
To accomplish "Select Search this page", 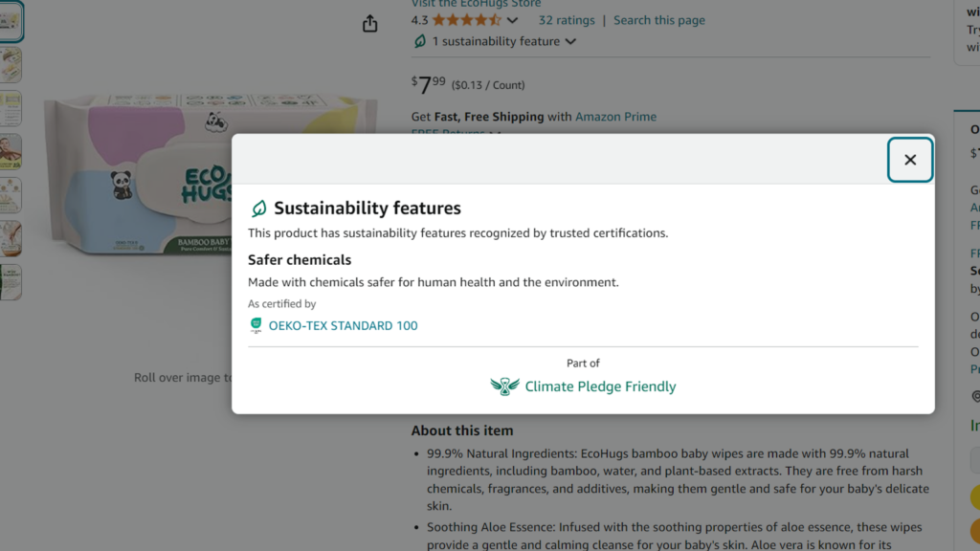I will pos(658,19).
